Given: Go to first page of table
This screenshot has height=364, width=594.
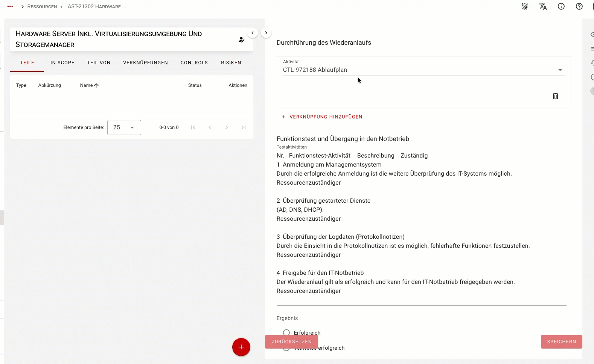Looking at the screenshot, I should coord(193,127).
